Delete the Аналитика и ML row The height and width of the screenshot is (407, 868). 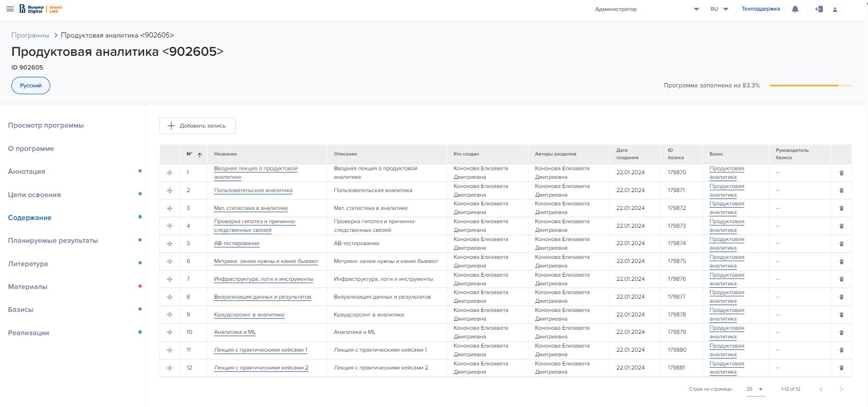[841, 332]
